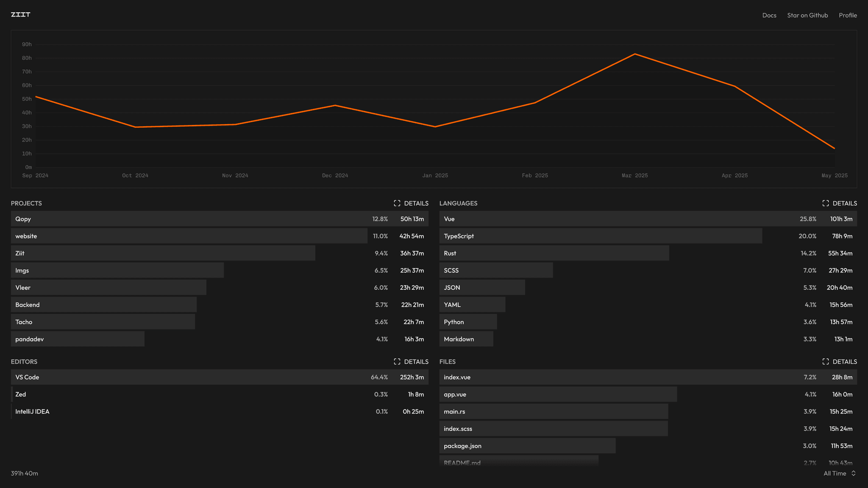Click up-down chevron next to All Time
Viewport: 868px width, 488px height.
[x=853, y=474]
